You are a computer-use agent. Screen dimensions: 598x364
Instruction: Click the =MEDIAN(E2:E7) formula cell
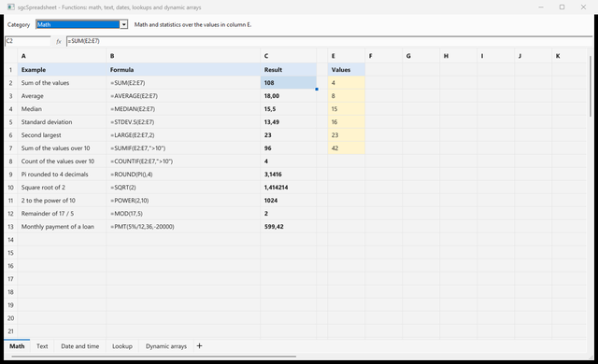(183, 109)
